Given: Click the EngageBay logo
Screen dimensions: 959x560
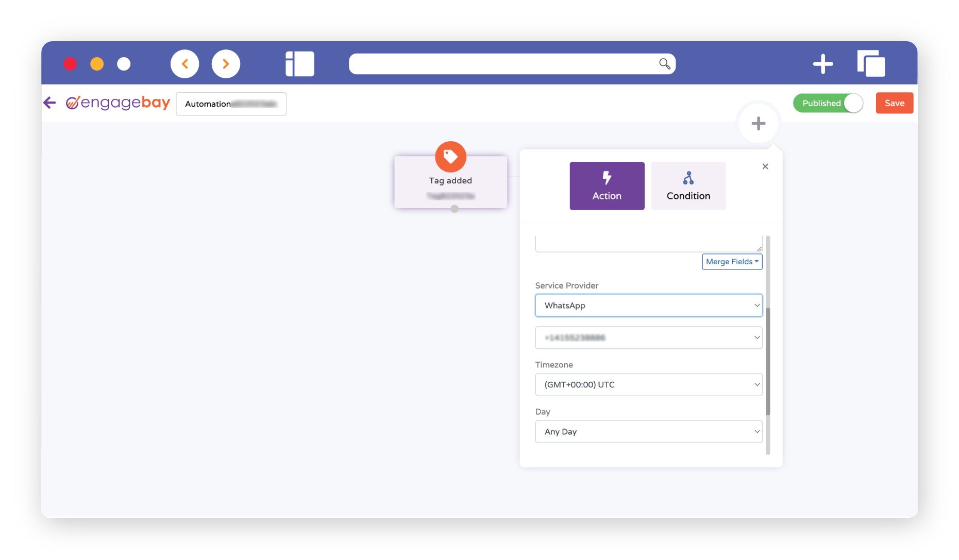Looking at the screenshot, I should [x=118, y=103].
